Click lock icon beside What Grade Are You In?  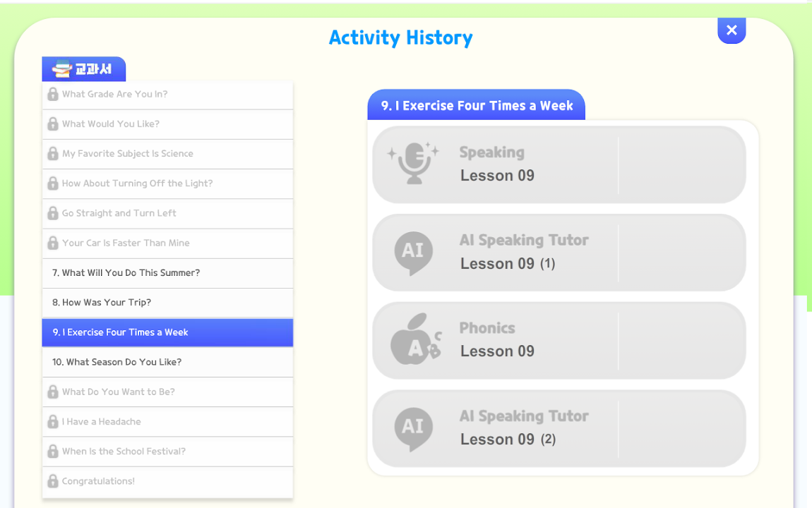pyautogui.click(x=53, y=94)
